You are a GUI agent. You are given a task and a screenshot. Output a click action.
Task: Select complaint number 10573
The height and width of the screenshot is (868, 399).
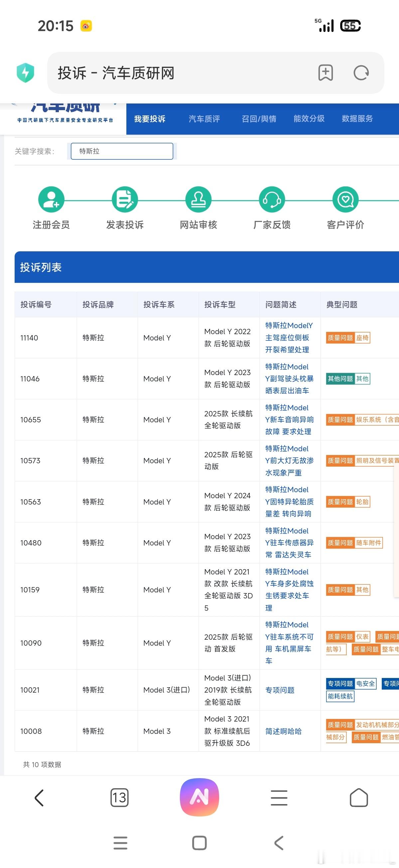pos(30,461)
